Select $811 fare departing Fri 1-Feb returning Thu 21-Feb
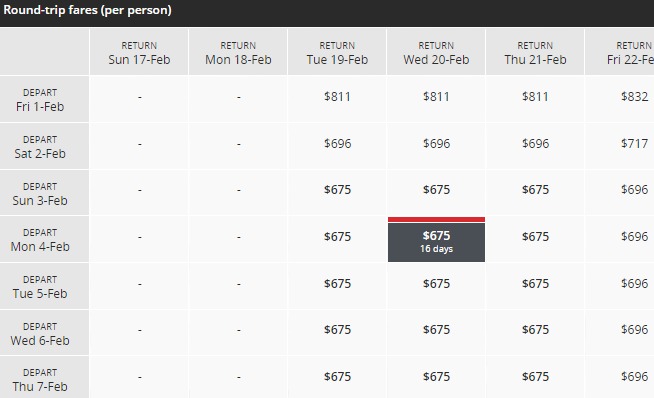Image resolution: width=654 pixels, height=398 pixels. (x=535, y=99)
